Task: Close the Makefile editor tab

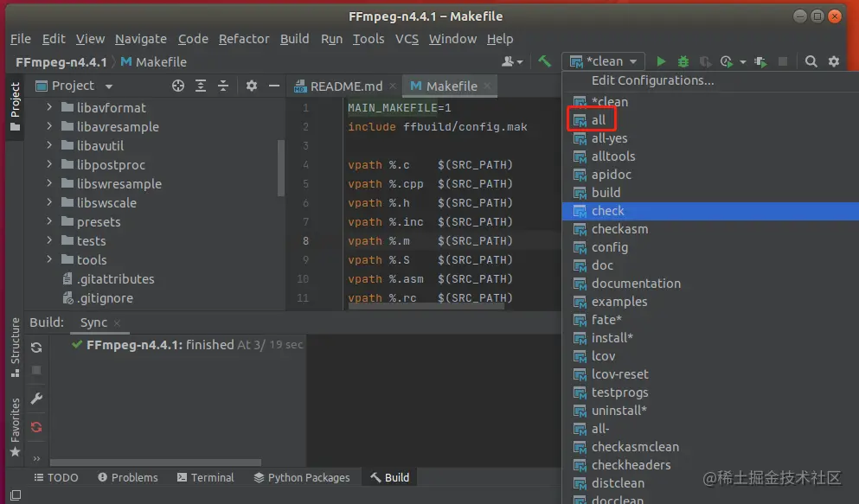Action: point(487,86)
